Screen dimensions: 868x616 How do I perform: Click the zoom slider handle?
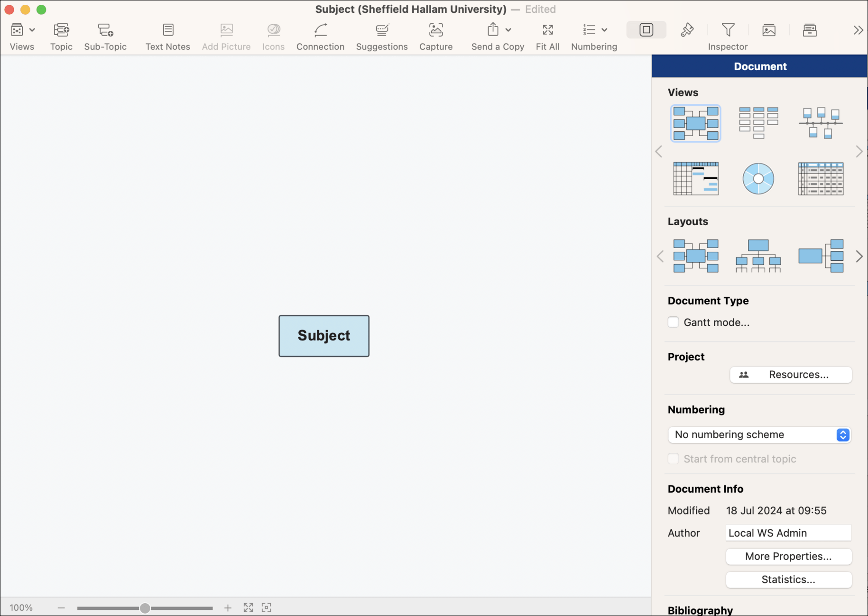[145, 608]
